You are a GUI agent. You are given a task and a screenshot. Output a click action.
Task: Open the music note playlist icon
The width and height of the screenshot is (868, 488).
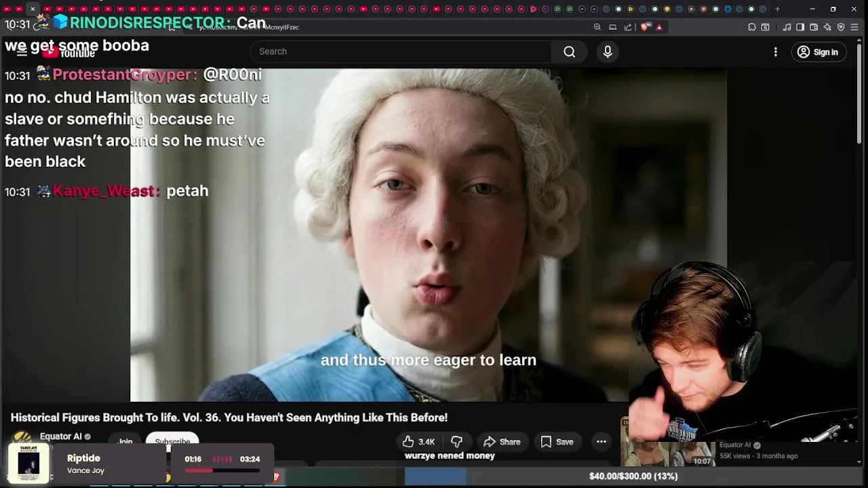(x=787, y=27)
